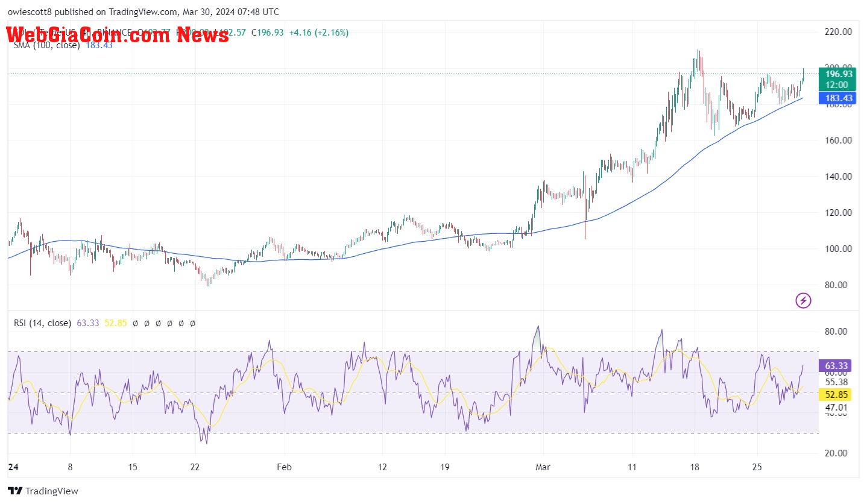Click the 160.00 price axis label
867x504 pixels.
[839, 140]
